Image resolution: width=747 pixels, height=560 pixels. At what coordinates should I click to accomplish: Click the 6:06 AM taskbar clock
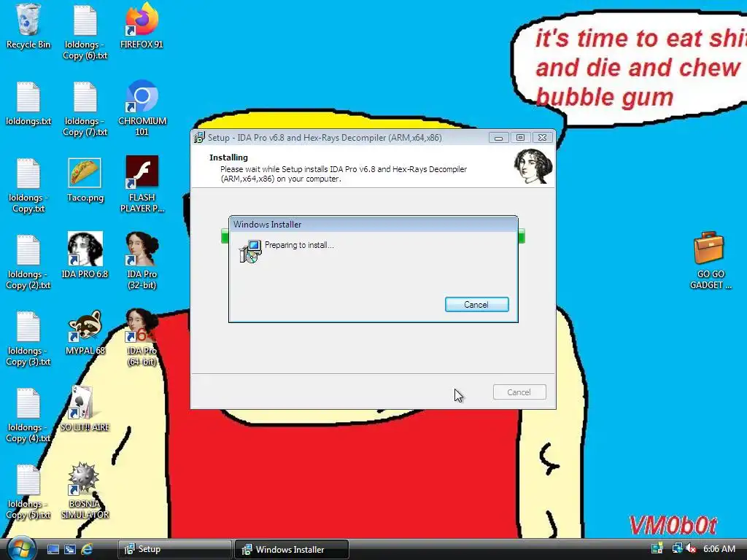tap(719, 549)
